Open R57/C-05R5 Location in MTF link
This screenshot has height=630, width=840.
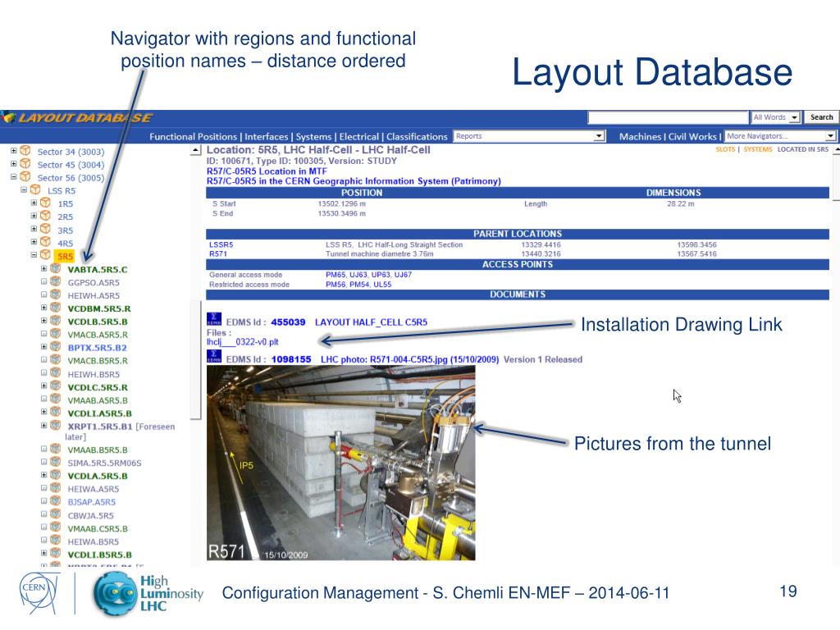[267, 171]
